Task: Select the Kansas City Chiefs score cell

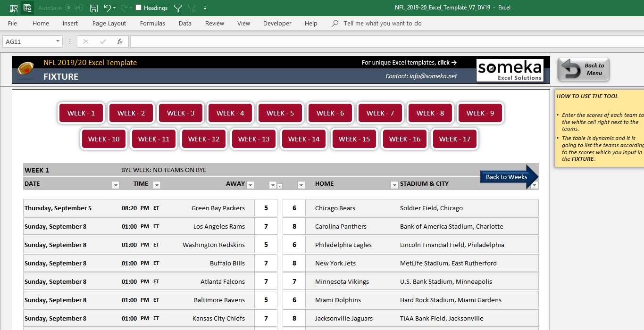Action: (x=266, y=318)
